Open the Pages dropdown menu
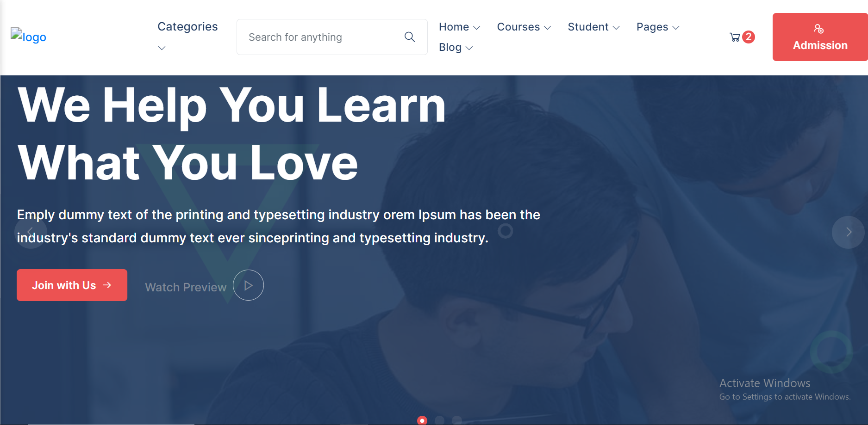Screen dimensions: 868x425 (x=657, y=27)
